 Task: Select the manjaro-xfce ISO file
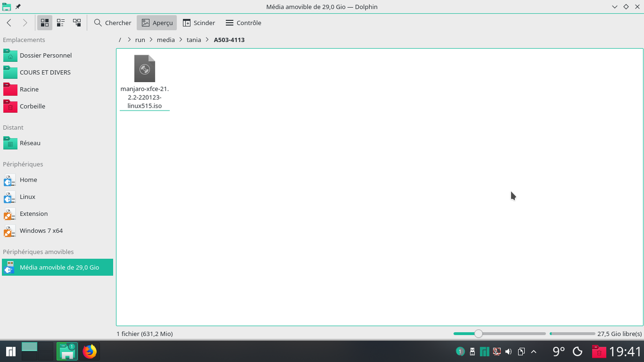(x=145, y=69)
